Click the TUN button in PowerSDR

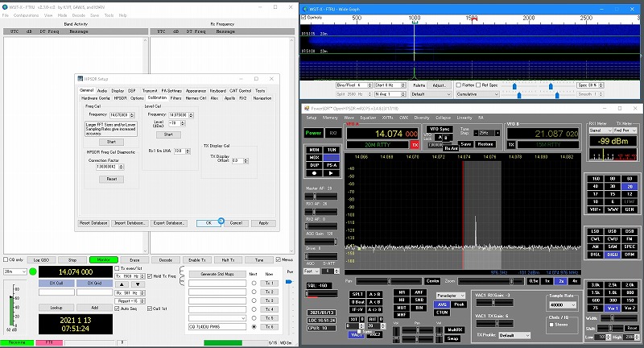pyautogui.click(x=331, y=150)
